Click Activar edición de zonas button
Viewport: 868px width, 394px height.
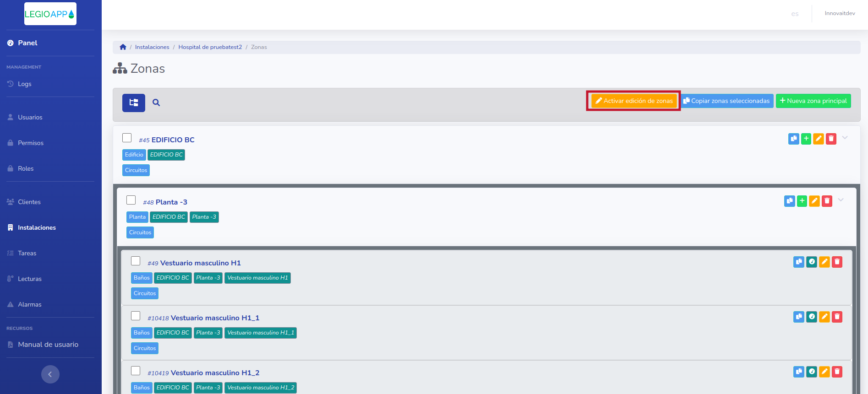click(x=633, y=101)
